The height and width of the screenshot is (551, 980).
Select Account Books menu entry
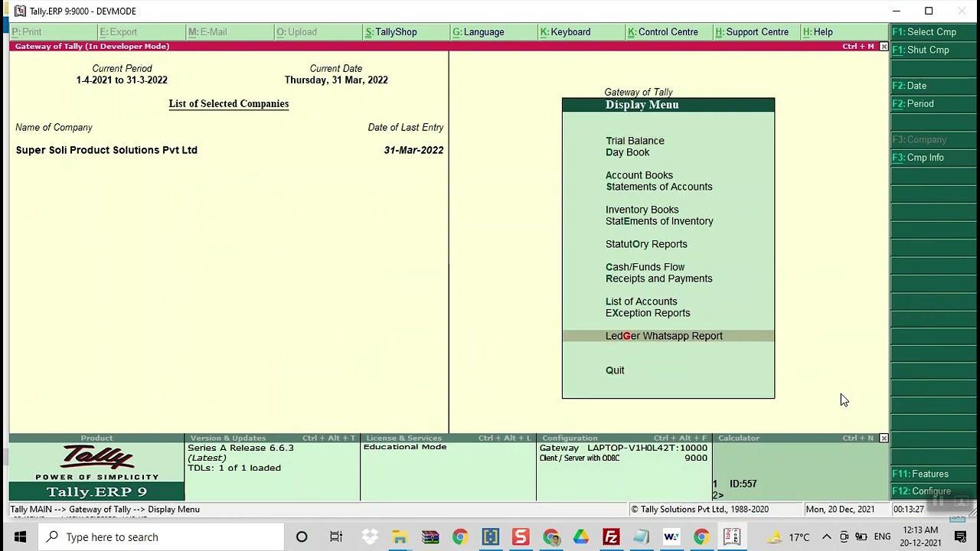click(639, 175)
